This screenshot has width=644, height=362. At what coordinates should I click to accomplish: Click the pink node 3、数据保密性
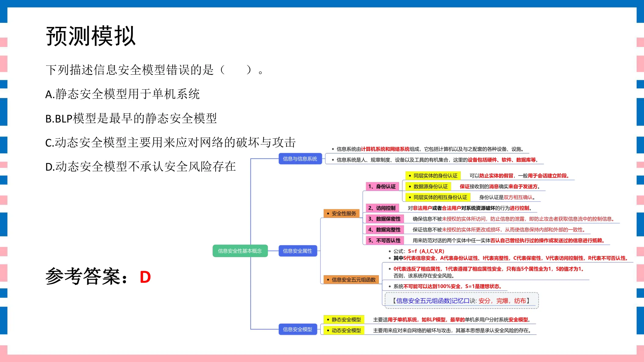point(384,218)
